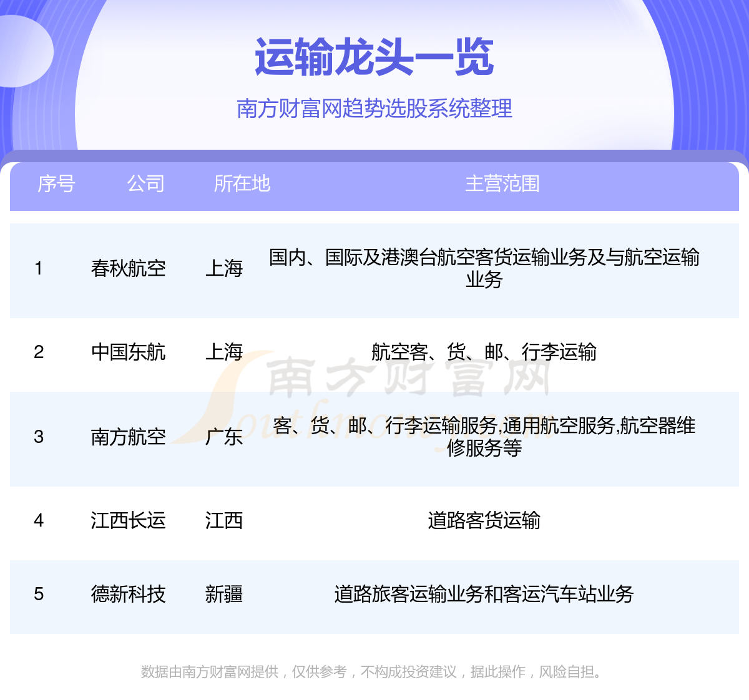This screenshot has height=700, width=749.
Task: Select company 春秋航空
Action: [129, 268]
